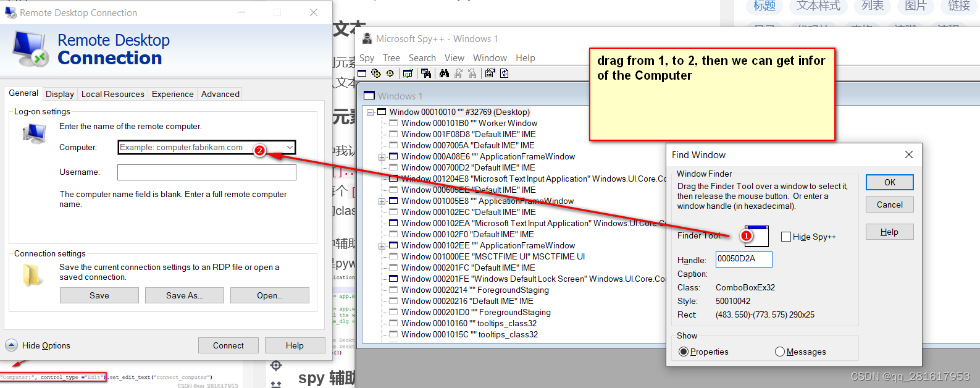Click the window icon beside 000101B0 Worker Window
The height and width of the screenshot is (388, 980).
tap(393, 123)
